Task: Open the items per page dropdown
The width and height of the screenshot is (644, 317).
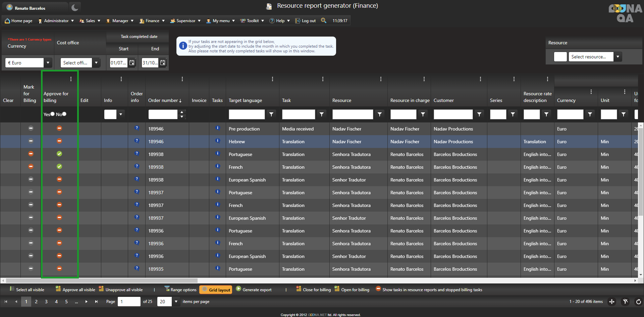Action: 176,302
